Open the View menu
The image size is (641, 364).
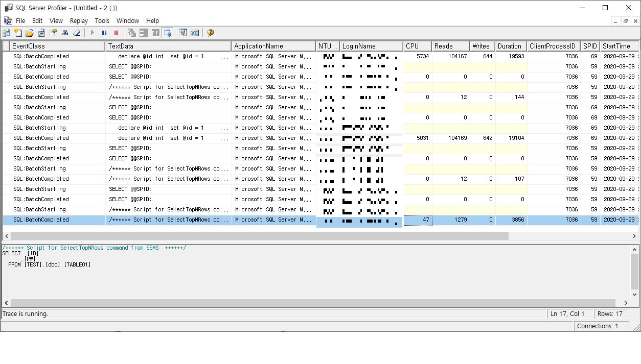tap(56, 20)
